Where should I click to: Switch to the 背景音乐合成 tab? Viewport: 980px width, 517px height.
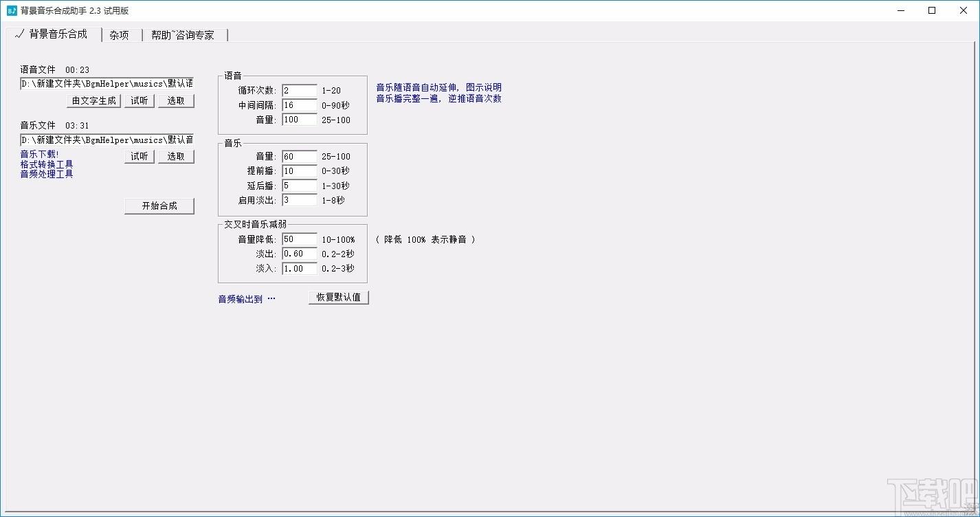[x=53, y=34]
